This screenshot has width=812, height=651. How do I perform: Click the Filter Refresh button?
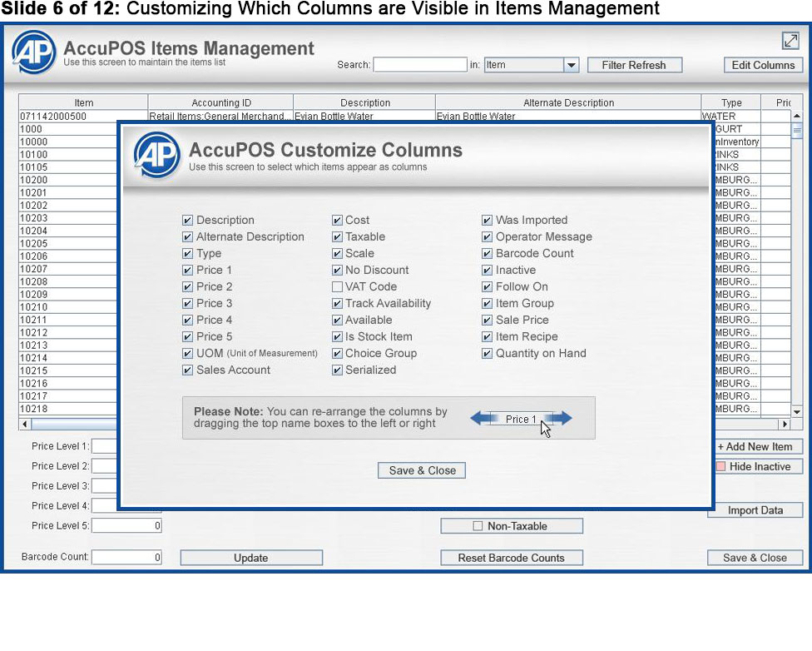coord(634,65)
